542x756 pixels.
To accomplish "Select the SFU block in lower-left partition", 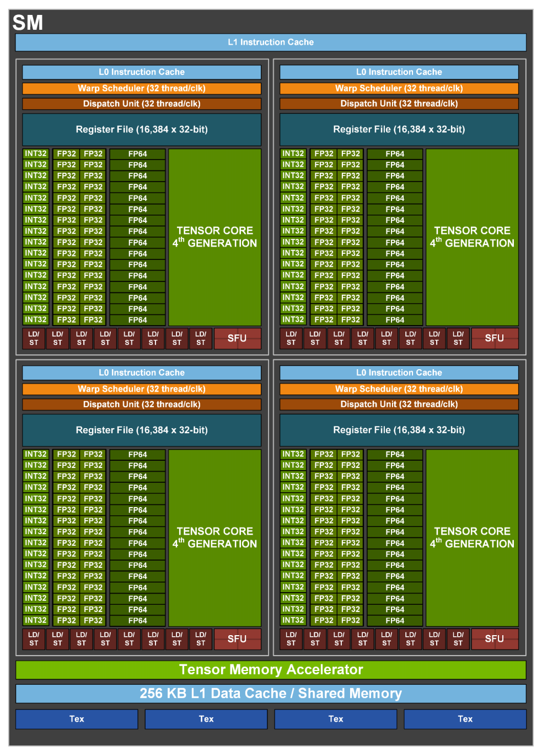I will tap(237, 639).
